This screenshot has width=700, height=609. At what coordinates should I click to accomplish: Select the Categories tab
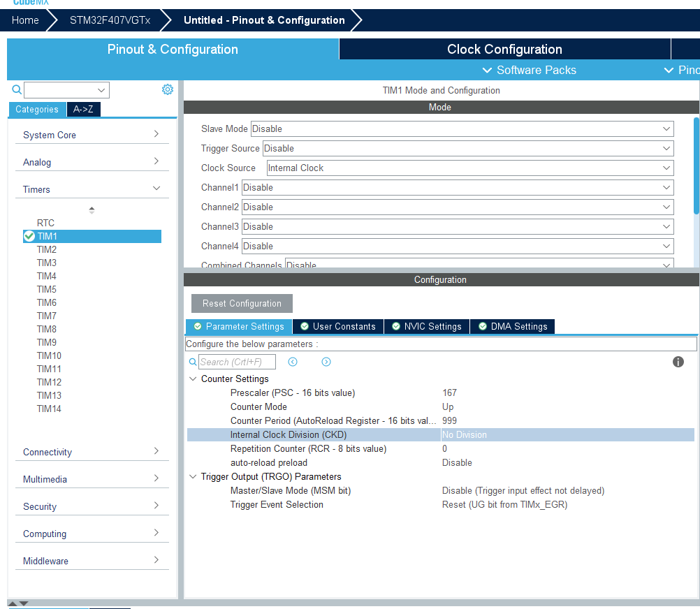pyautogui.click(x=37, y=110)
